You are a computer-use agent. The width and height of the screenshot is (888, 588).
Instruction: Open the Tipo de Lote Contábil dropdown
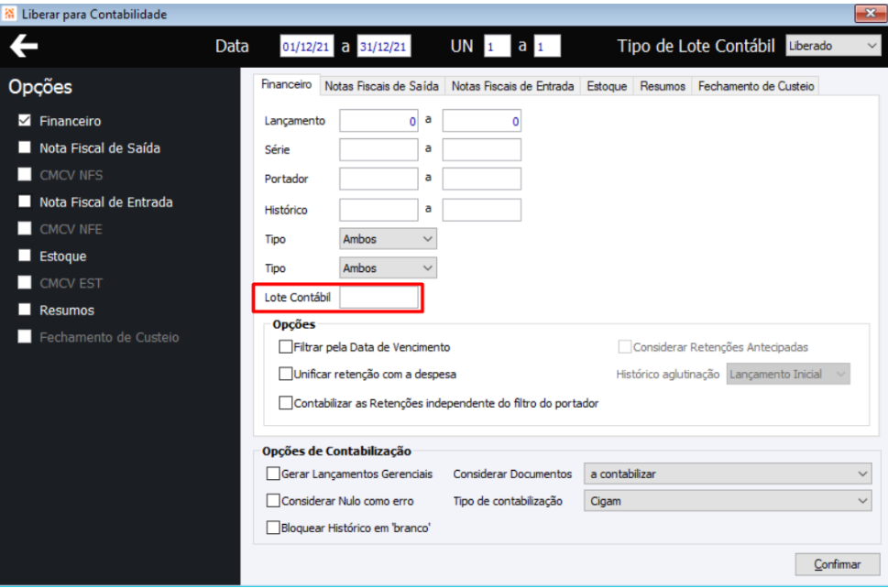833,46
